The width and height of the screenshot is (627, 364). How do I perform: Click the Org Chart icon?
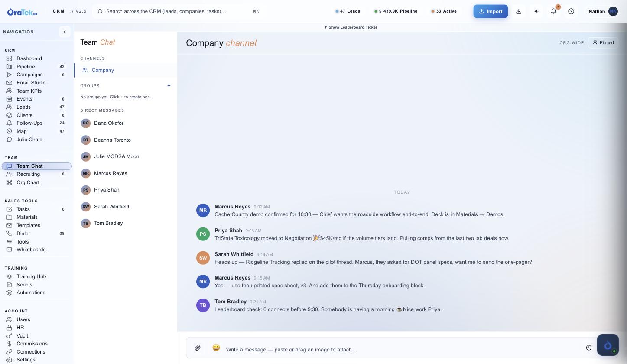[9, 182]
